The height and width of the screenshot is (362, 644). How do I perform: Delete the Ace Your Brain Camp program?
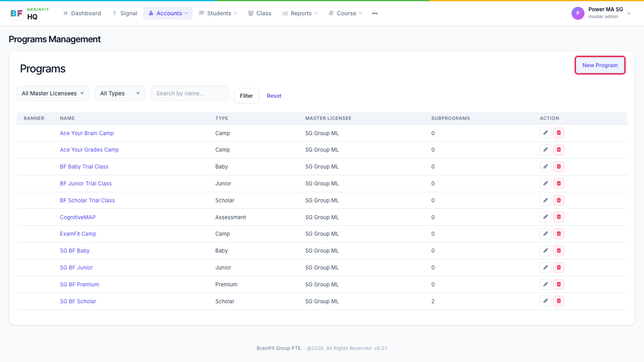559,133
